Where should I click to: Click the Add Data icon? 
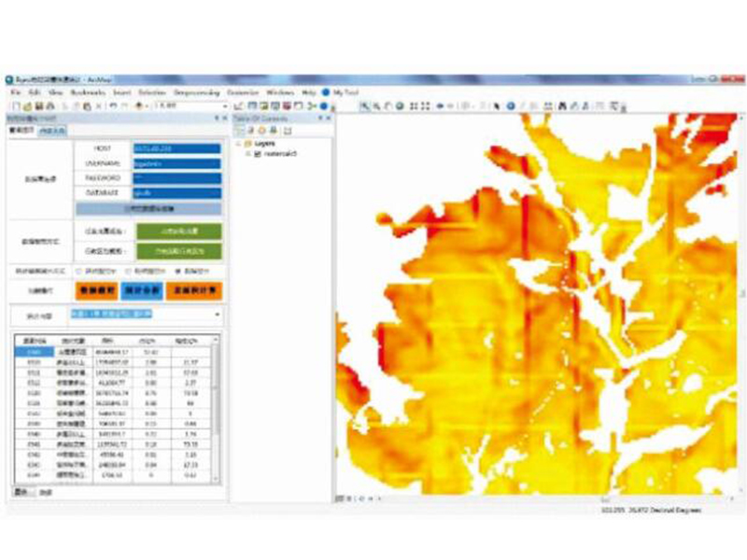(138, 105)
